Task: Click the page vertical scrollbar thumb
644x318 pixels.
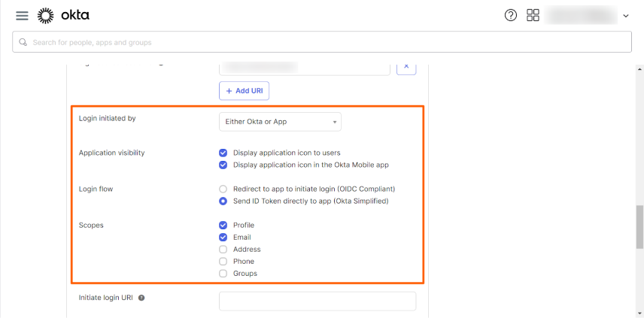Action: click(639, 227)
